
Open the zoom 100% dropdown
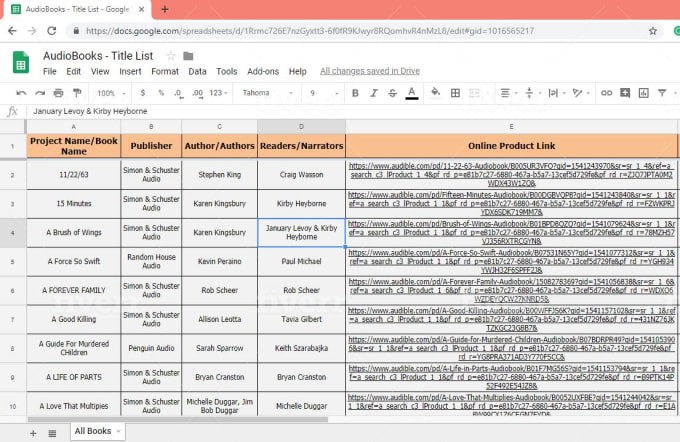111,93
